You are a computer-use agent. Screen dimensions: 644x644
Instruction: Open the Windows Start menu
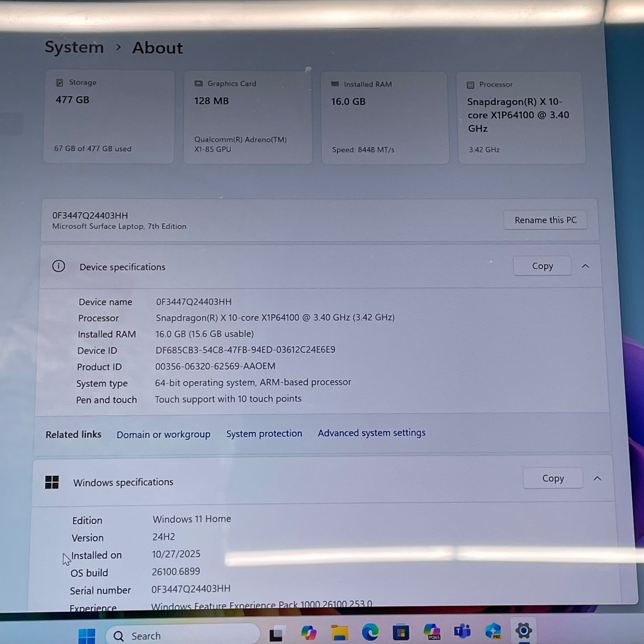click(x=86, y=635)
